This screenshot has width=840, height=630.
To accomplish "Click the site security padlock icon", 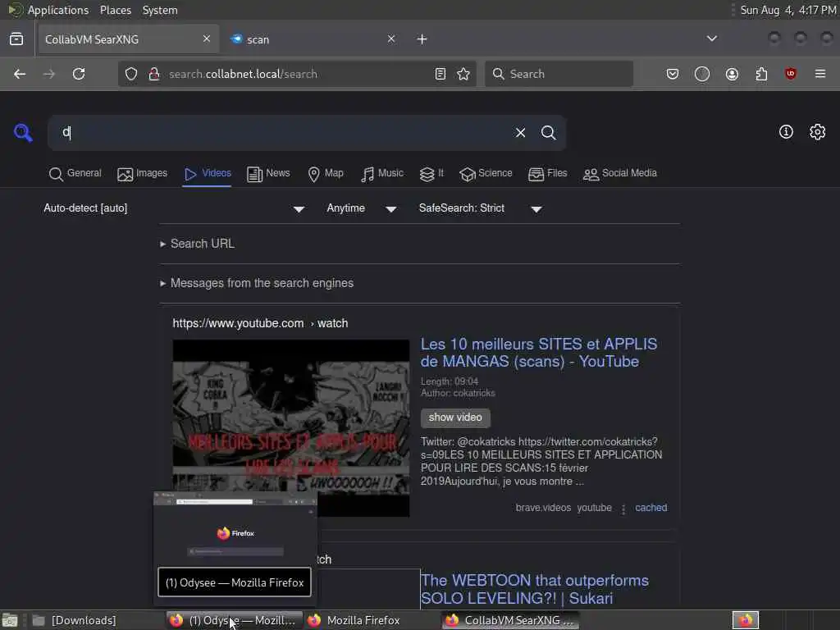I will point(154,74).
